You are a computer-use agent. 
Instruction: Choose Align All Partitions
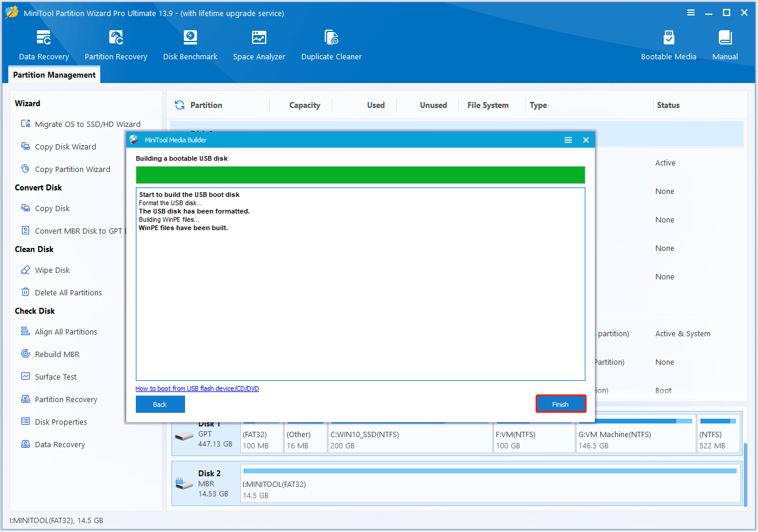[x=59, y=332]
